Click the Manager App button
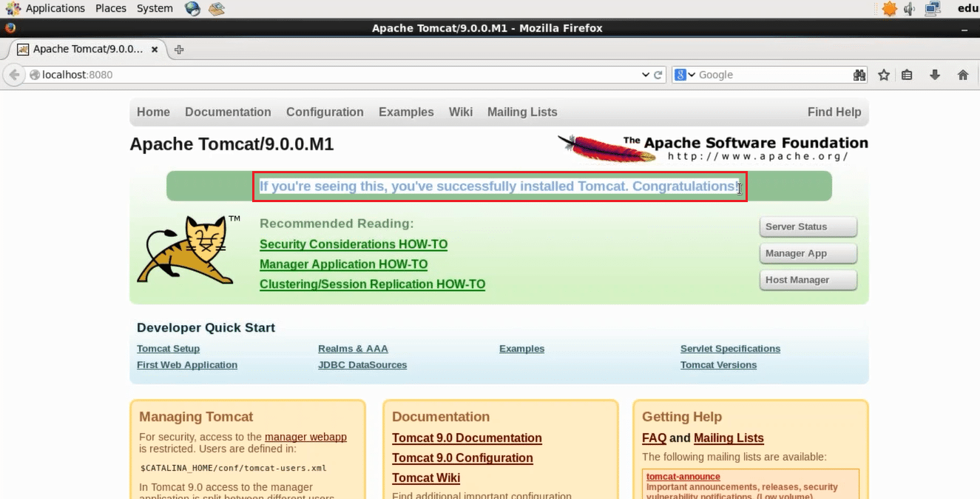Viewport: 980px width, 499px height. [x=808, y=253]
